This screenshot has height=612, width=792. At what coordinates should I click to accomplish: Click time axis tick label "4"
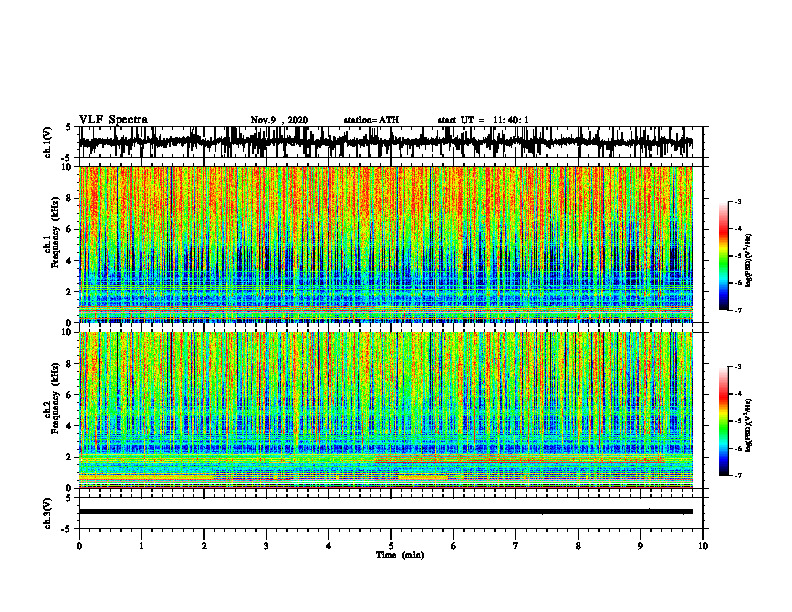[x=329, y=546]
